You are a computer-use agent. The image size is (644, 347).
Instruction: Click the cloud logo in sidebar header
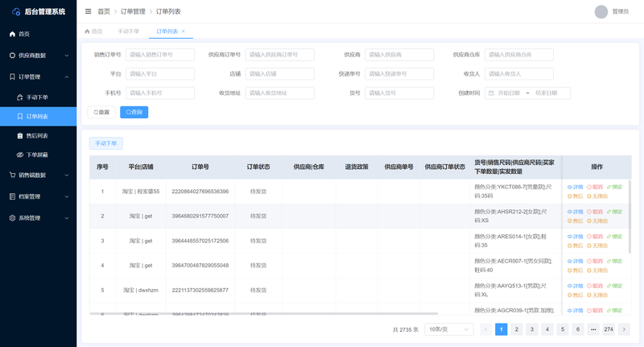point(16,11)
